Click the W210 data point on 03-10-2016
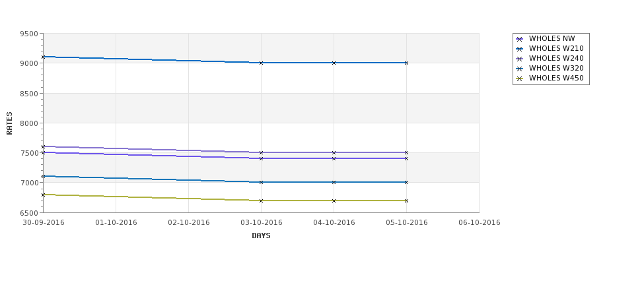 point(261,63)
